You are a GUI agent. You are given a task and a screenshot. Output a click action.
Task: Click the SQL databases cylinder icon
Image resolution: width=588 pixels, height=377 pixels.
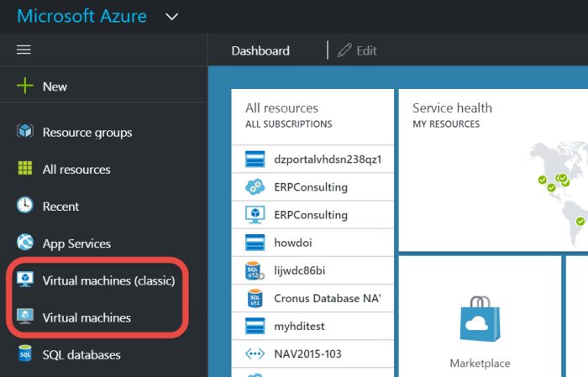coord(25,353)
